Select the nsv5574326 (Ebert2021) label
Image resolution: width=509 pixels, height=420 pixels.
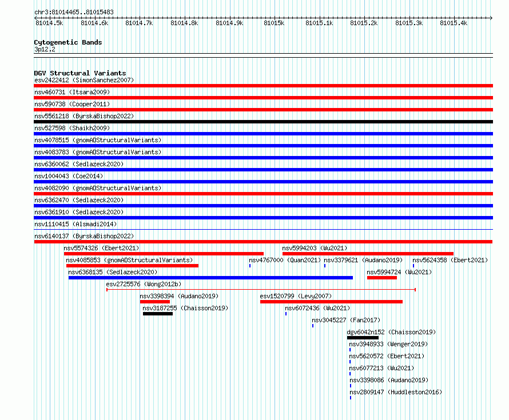pos(101,248)
